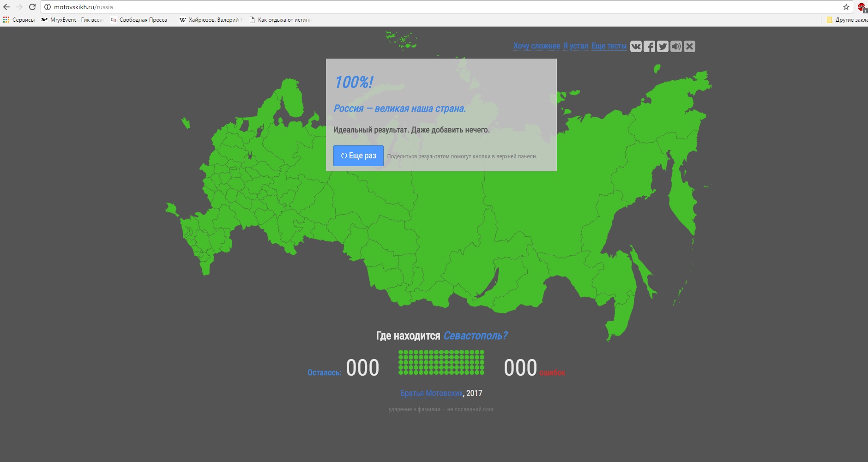This screenshot has height=462, width=868.
Task: Close the quiz with the X icon
Action: pyautogui.click(x=689, y=46)
